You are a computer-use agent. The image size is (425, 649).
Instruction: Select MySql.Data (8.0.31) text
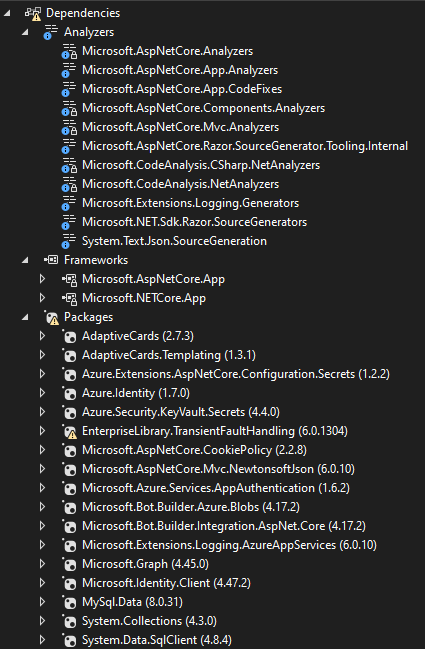132,602
